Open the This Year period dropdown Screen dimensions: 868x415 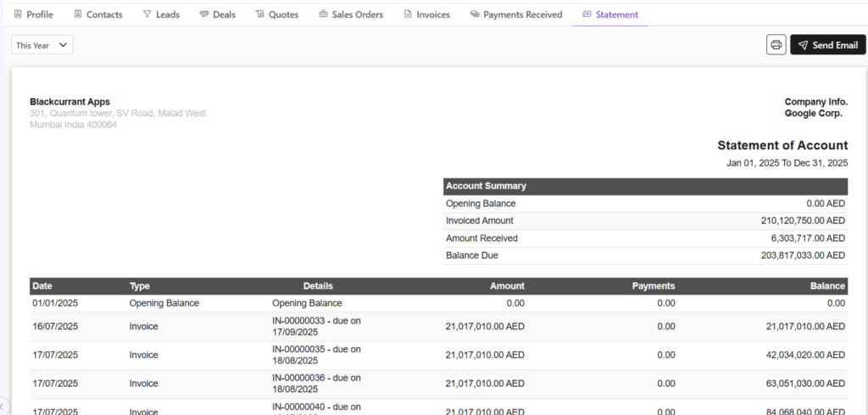tap(42, 45)
